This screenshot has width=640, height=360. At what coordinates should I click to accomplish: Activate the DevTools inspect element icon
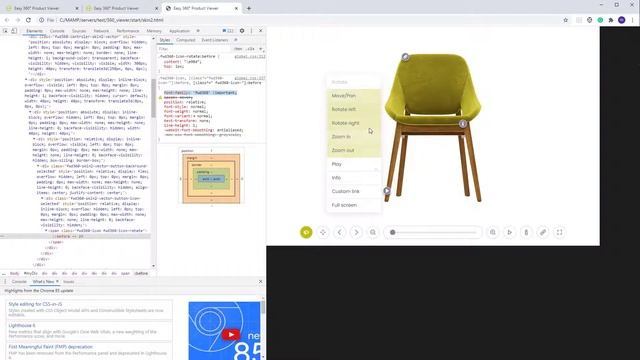[5, 31]
